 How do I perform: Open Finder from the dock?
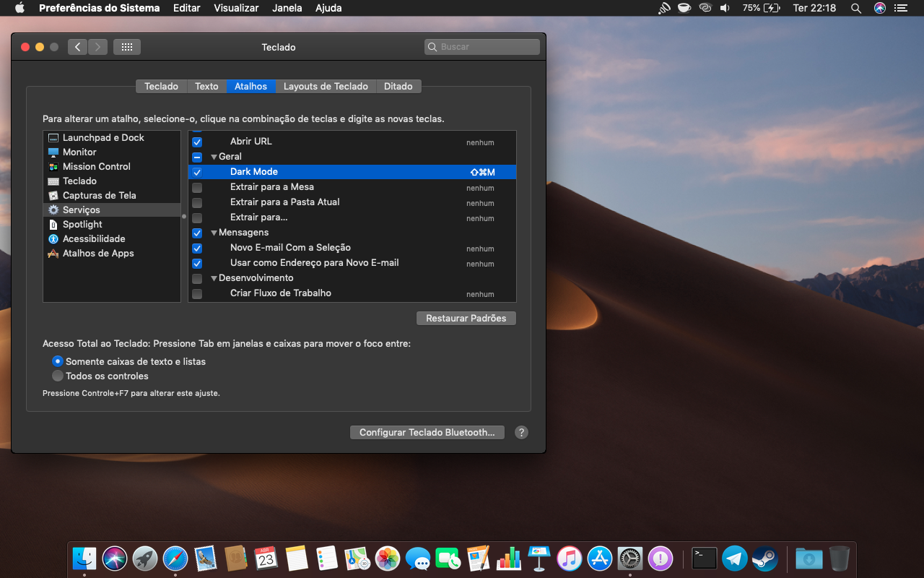(84, 558)
